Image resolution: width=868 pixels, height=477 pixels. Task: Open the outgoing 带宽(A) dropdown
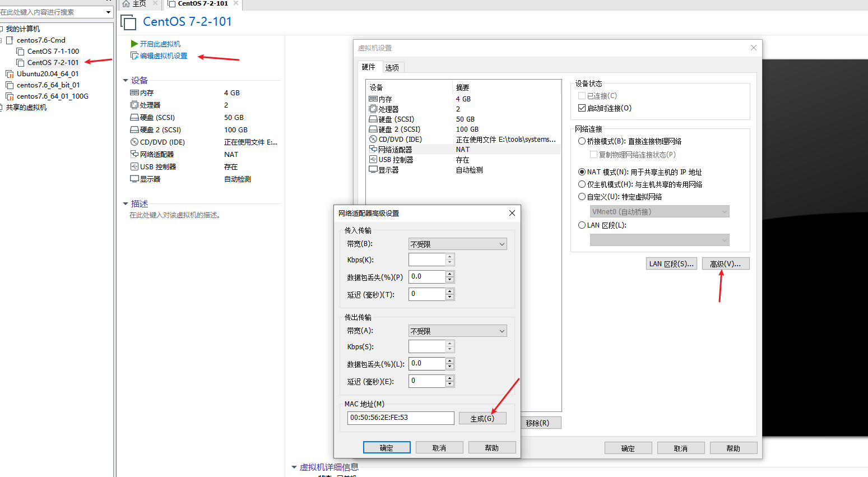click(x=458, y=331)
